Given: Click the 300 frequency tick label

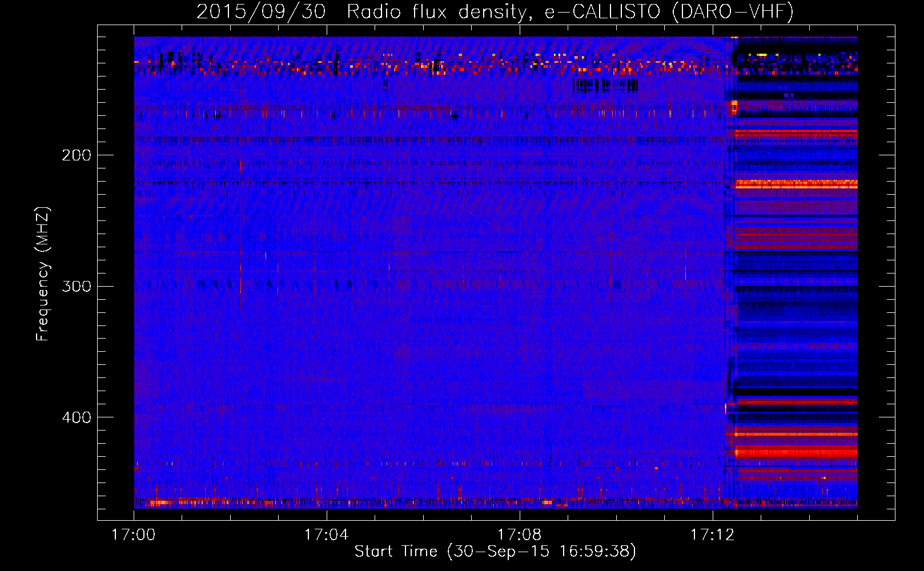Looking at the screenshot, I should (77, 286).
